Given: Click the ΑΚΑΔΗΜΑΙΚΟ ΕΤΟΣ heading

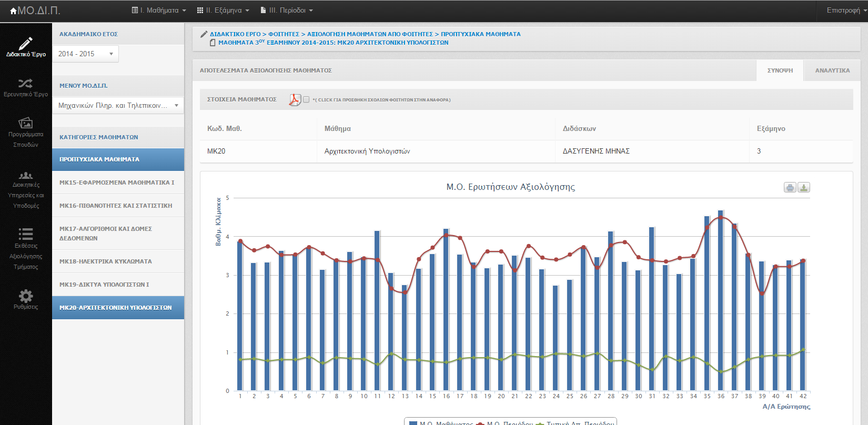Looking at the screenshot, I should 88,34.
